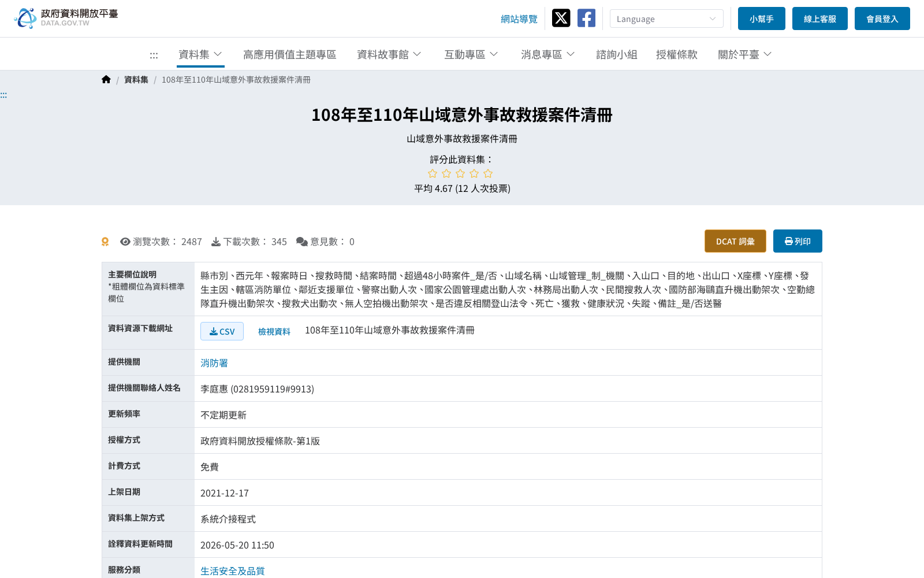
Task: Click the eye views-count icon
Action: pyautogui.click(x=125, y=242)
